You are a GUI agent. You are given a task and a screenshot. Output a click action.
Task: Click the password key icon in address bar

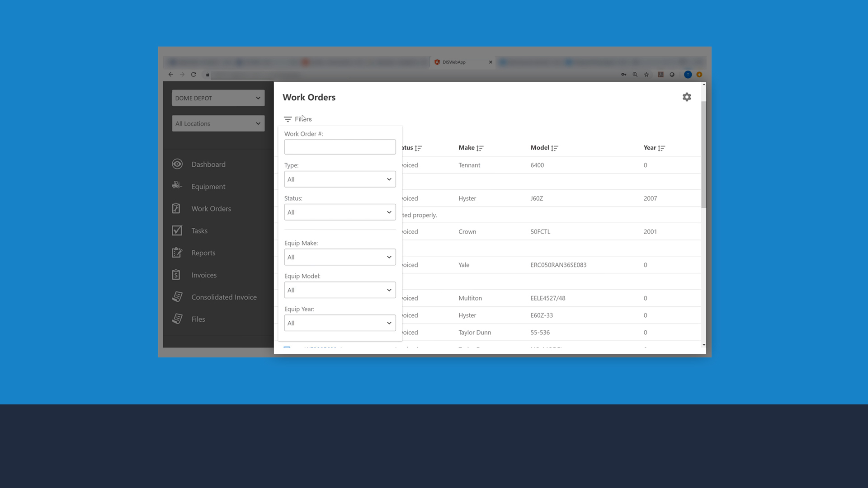(624, 75)
